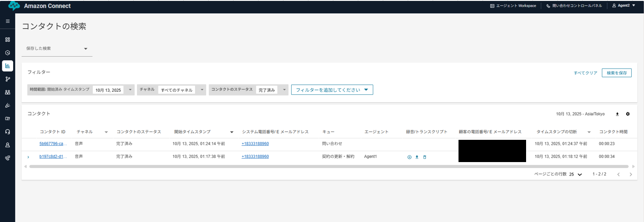Go to the previous results page
644x222 pixels.
point(618,174)
